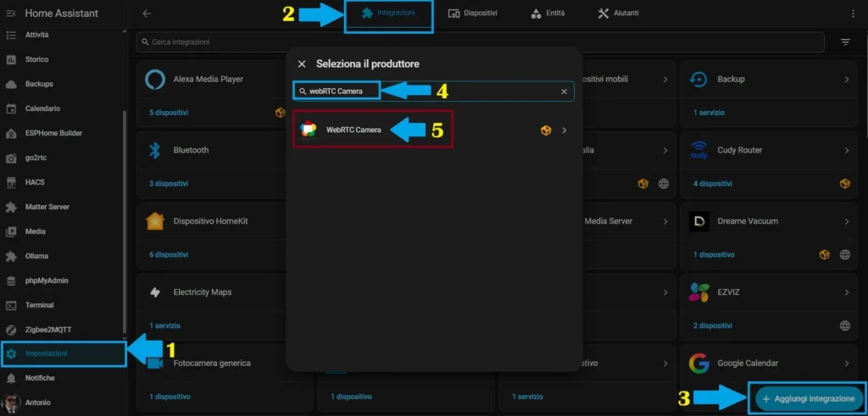Expand the Google Calendar card chevron
This screenshot has width=868, height=416.
[x=847, y=363]
